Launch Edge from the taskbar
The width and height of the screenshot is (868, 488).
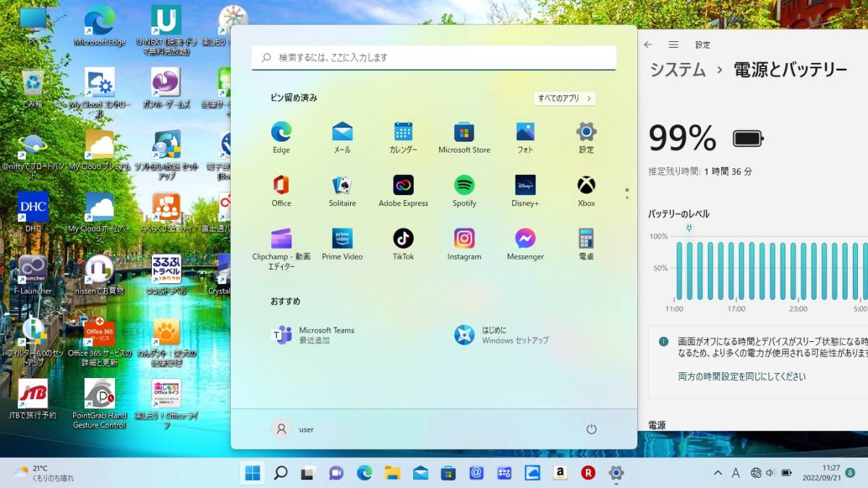365,473
